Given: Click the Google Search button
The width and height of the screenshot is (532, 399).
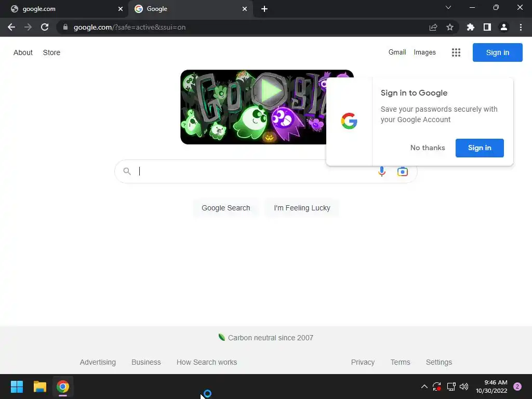Looking at the screenshot, I should 225,208.
